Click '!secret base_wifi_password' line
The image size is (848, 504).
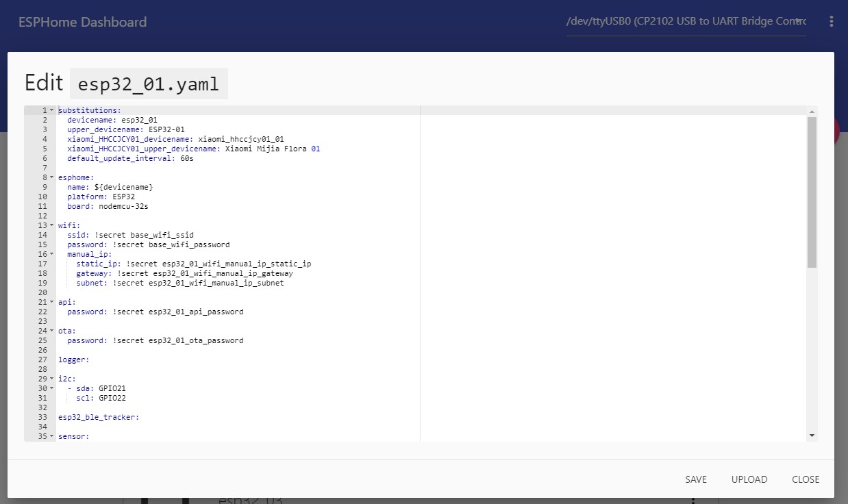coord(171,244)
